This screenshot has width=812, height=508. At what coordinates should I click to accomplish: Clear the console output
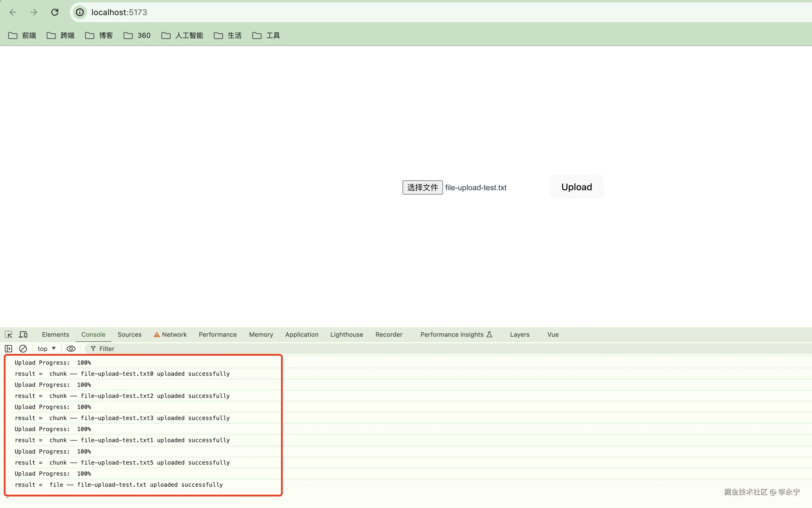point(23,349)
